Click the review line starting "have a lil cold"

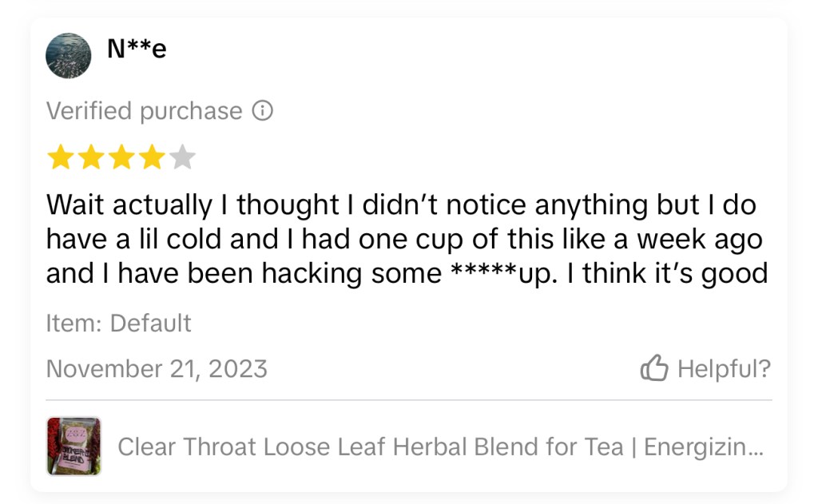[x=404, y=239]
